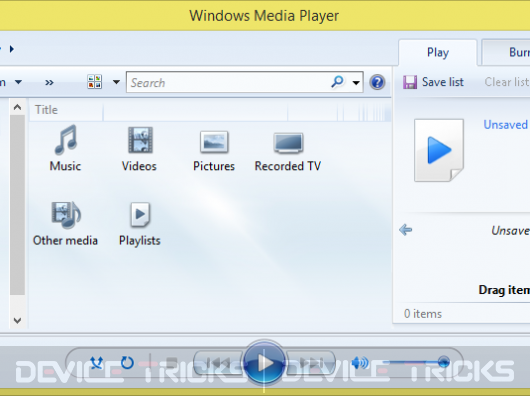
Task: Click the blue back arrow in list pane
Action: click(x=405, y=230)
